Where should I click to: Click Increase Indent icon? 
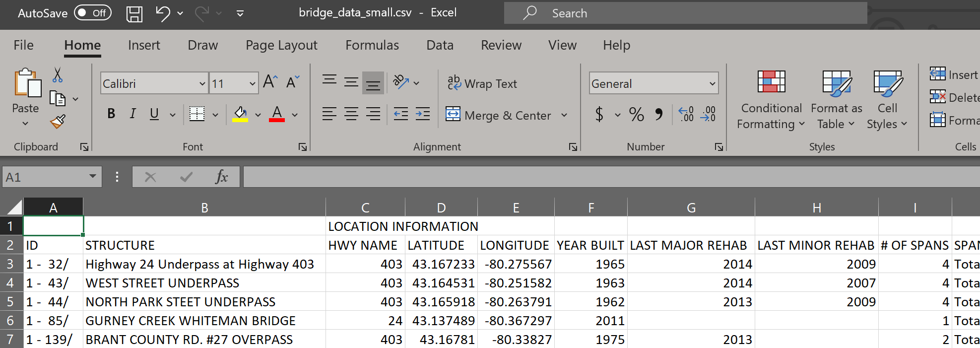click(423, 114)
